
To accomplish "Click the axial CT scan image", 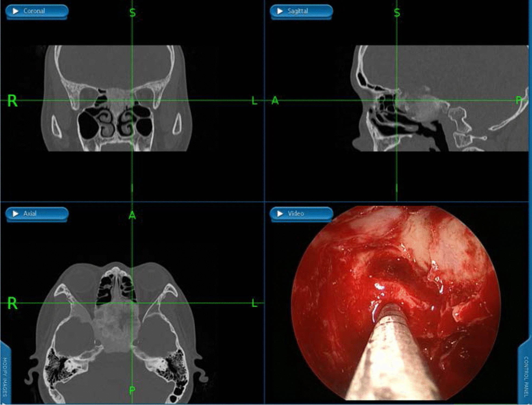I will 117,333.
